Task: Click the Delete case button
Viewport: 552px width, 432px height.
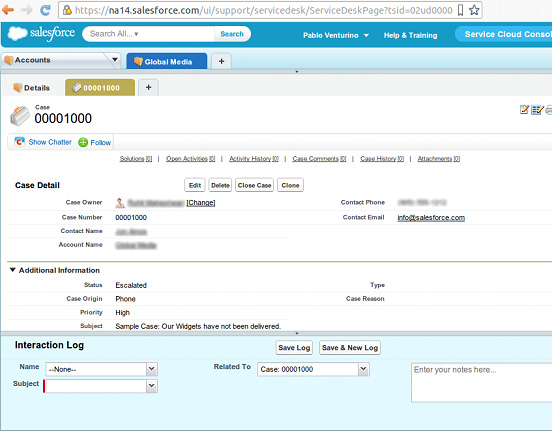Action: (x=220, y=185)
